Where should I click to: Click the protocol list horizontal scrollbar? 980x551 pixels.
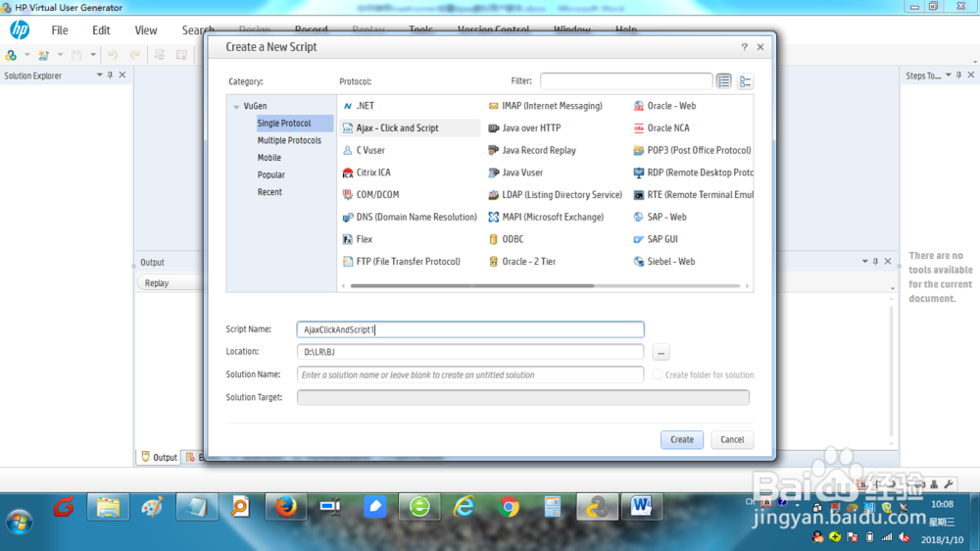point(472,286)
